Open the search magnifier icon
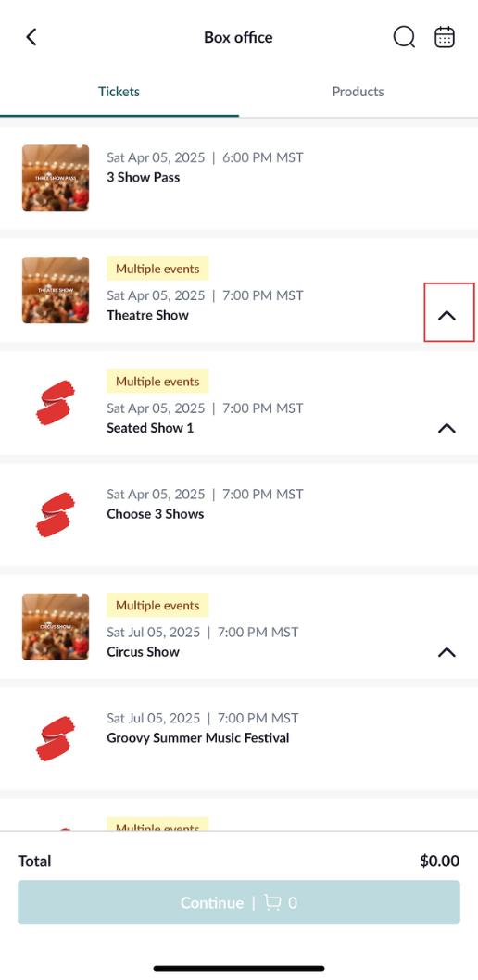Image resolution: width=478 pixels, height=980 pixels. (404, 37)
